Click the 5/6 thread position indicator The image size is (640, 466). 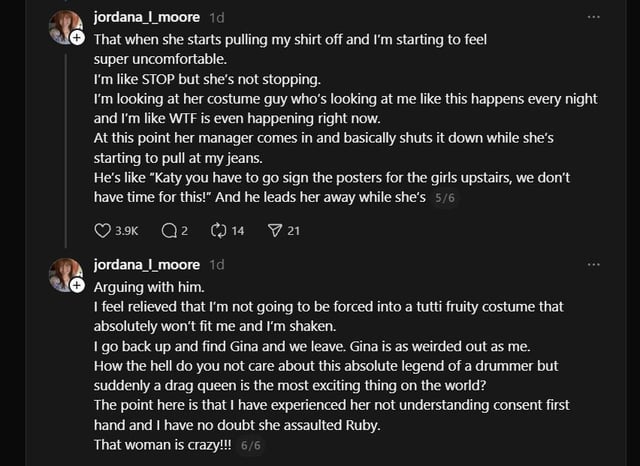444,199
